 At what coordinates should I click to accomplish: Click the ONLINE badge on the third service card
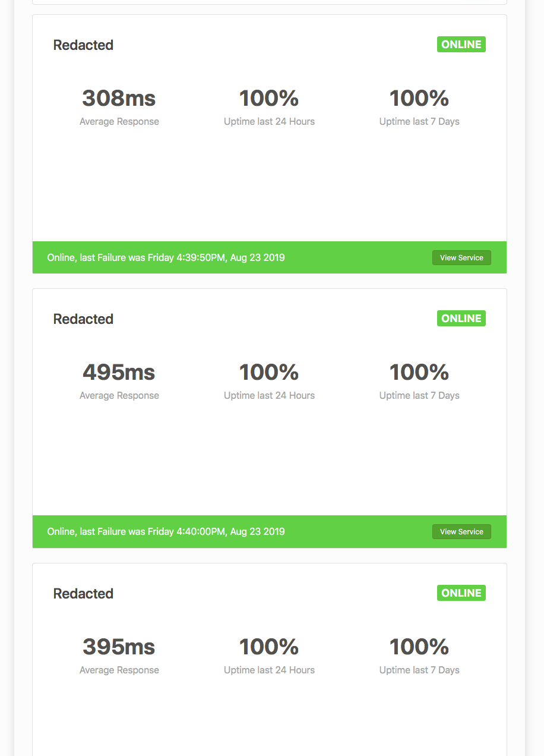(461, 593)
